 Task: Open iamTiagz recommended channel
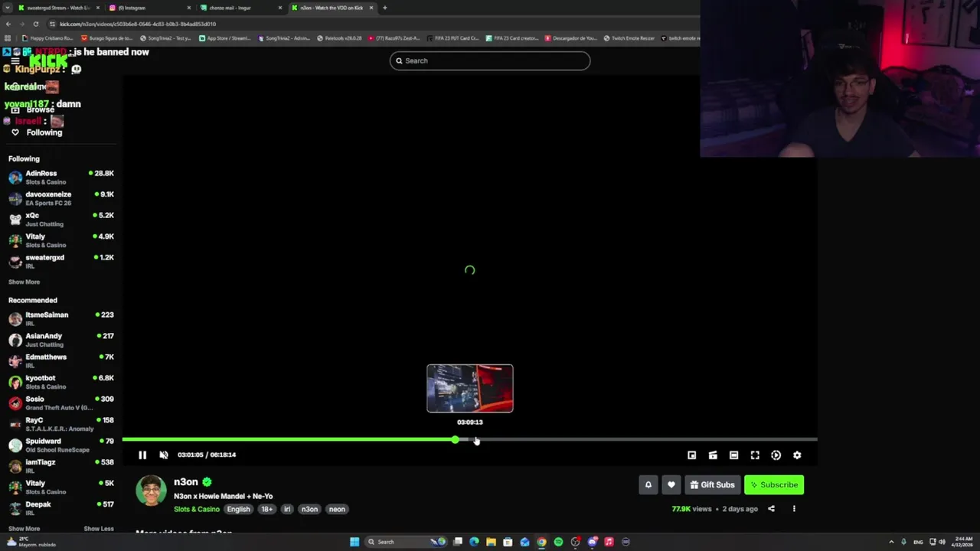(60, 466)
